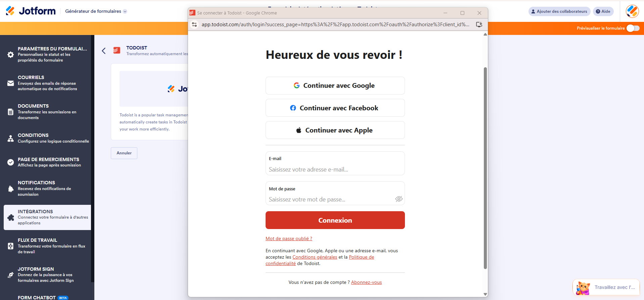644x300 pixels.
Task: Click the install app icon in address bar
Action: 479,24
